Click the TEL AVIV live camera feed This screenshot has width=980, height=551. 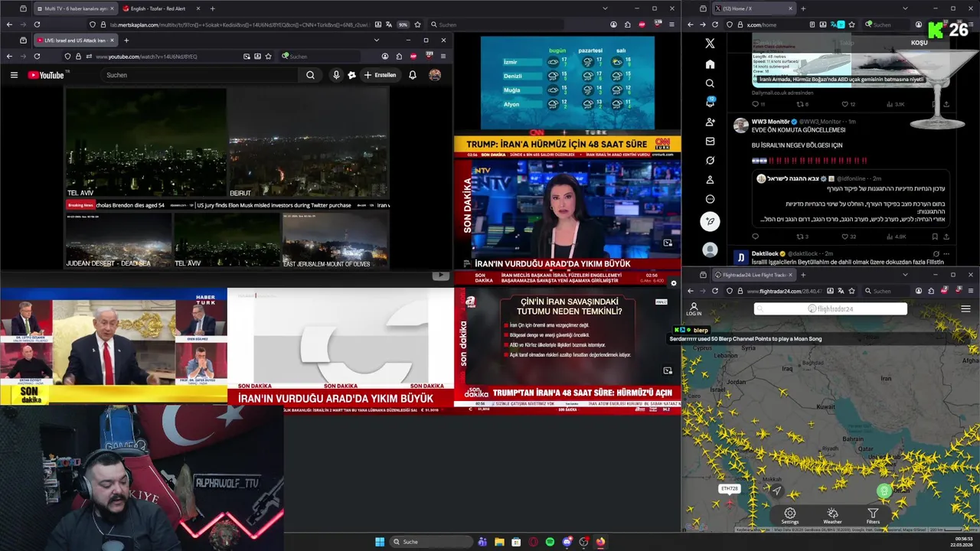(145, 143)
